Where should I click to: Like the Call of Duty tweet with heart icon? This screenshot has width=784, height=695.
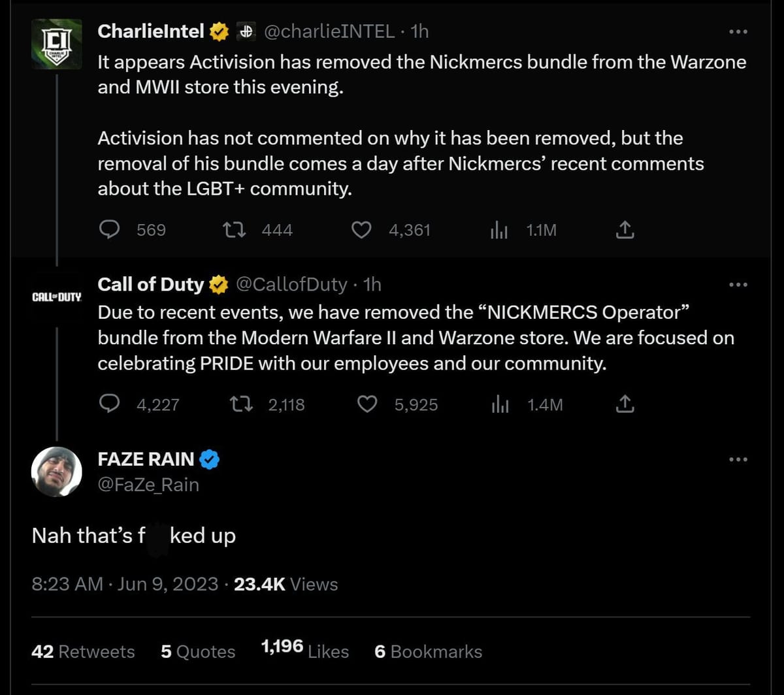(x=366, y=404)
